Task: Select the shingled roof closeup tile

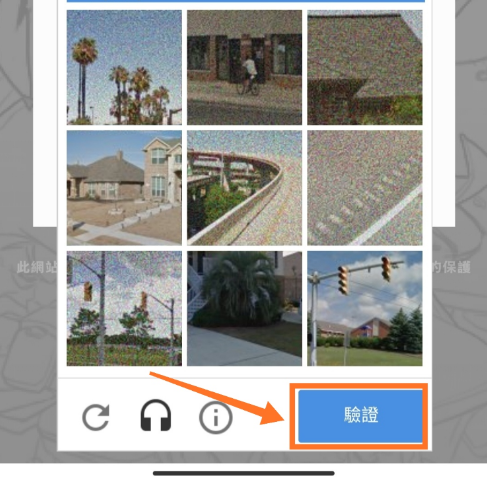Action: click(x=365, y=67)
